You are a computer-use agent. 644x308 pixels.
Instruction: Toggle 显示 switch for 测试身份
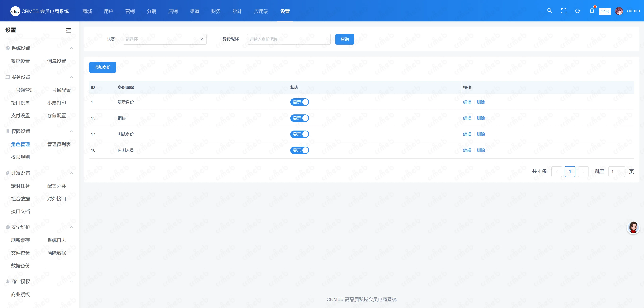click(300, 134)
